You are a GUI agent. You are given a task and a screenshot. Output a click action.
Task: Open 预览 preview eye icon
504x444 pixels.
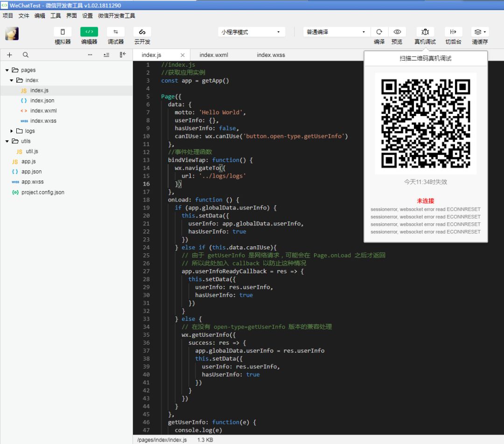[397, 32]
